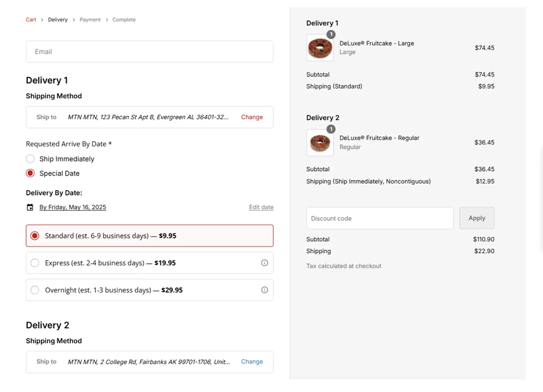Change the Delivery 1 Evergreen AL address
Screen dimensions: 543x392
252,117
